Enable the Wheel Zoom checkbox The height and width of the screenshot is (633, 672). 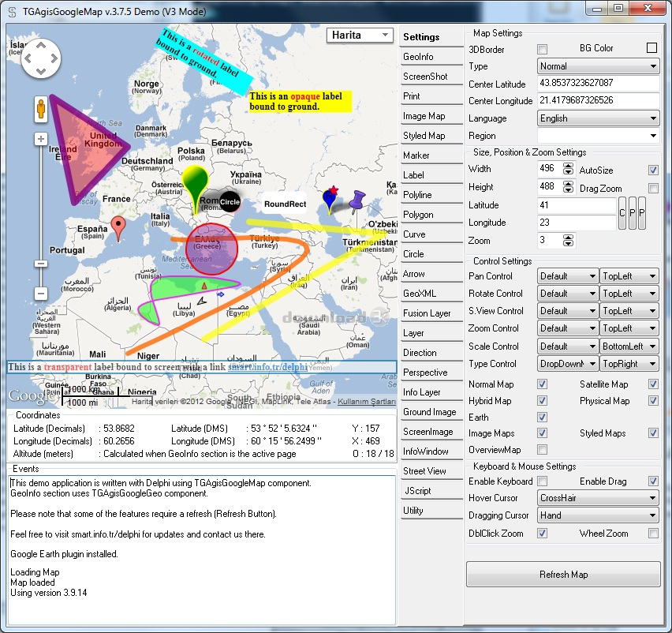pos(653,533)
